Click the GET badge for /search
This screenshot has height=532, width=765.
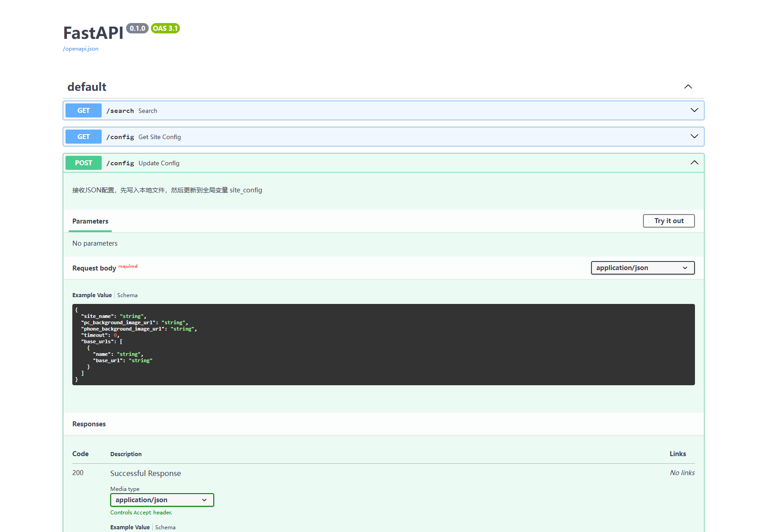tap(84, 111)
